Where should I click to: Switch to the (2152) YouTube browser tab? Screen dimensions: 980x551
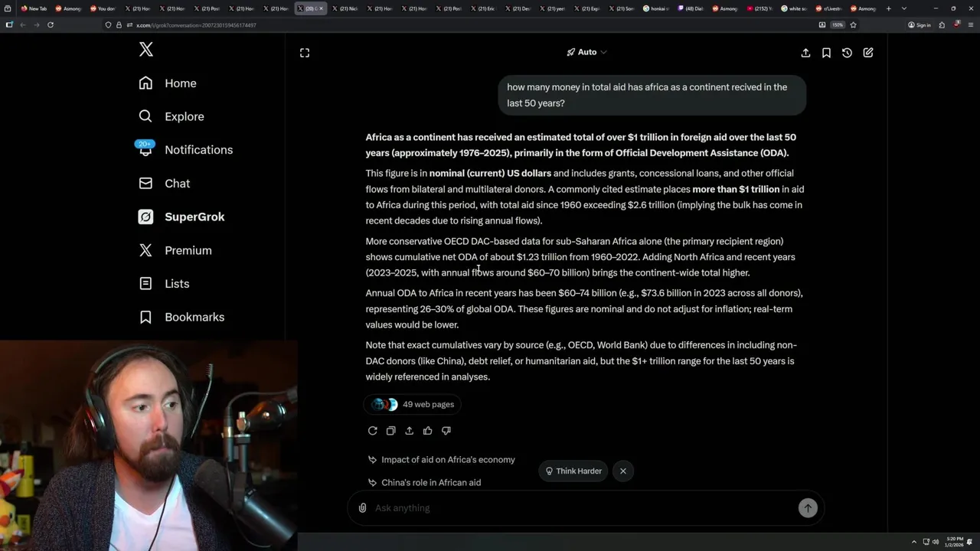pyautogui.click(x=759, y=8)
